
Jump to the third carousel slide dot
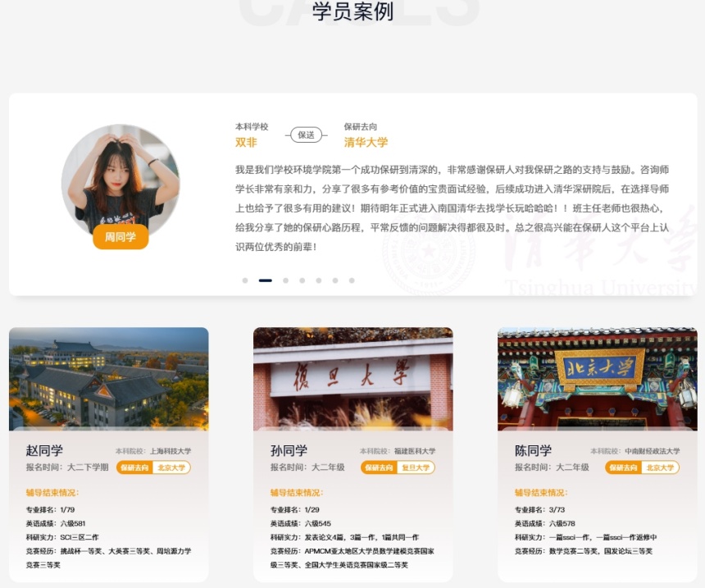click(285, 280)
